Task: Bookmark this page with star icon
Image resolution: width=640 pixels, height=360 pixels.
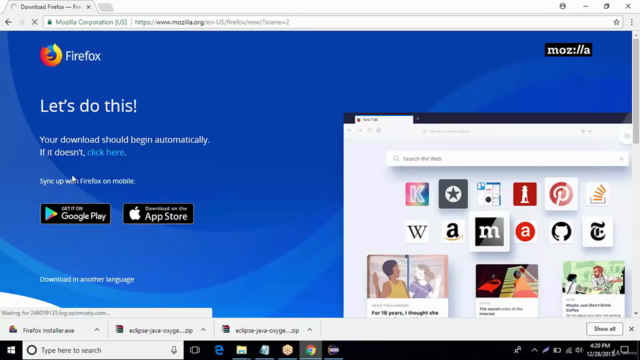Action: (x=616, y=22)
